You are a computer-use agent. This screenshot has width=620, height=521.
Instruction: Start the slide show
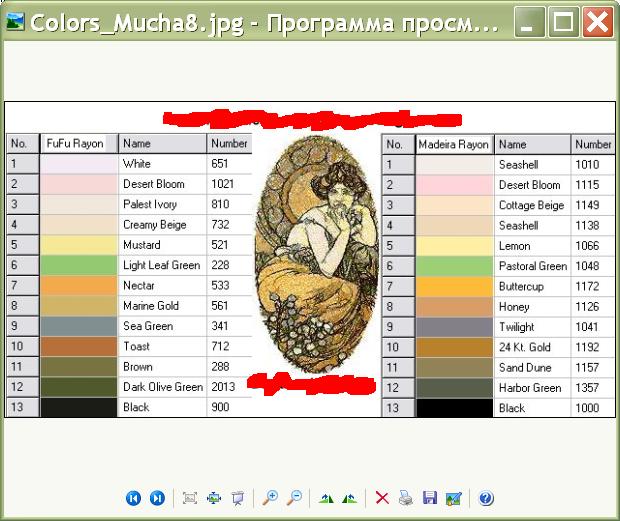coord(238,498)
